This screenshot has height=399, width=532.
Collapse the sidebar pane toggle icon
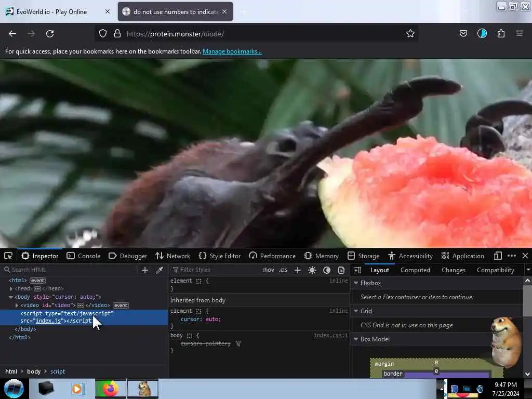pyautogui.click(x=357, y=270)
